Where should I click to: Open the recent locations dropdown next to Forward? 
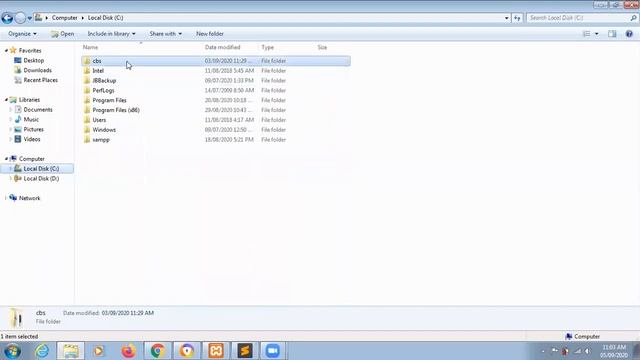tap(30, 18)
